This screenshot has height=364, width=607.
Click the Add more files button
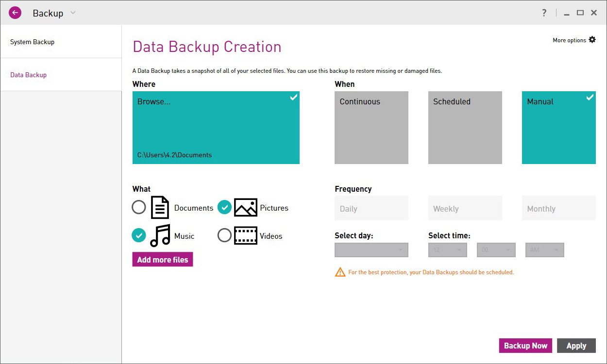[163, 260]
